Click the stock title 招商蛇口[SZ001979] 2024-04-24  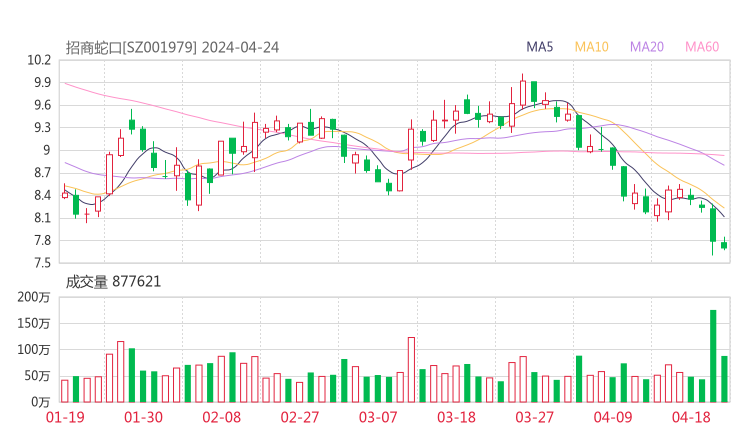tap(172, 48)
